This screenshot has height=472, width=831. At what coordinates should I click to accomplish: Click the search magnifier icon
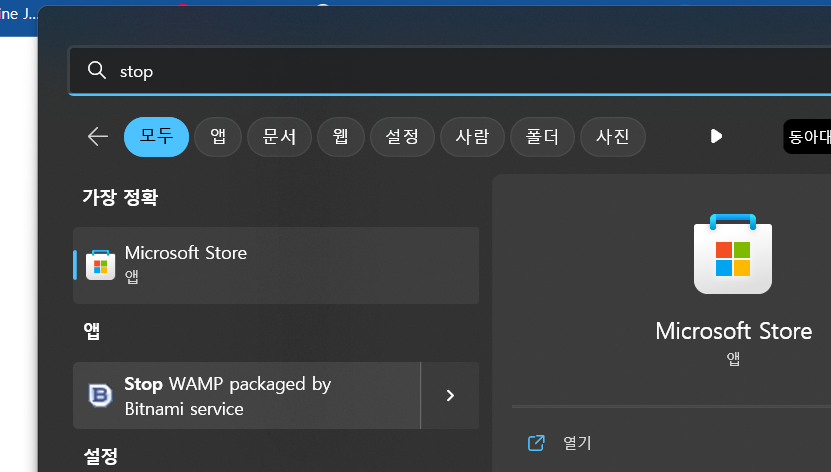[97, 70]
